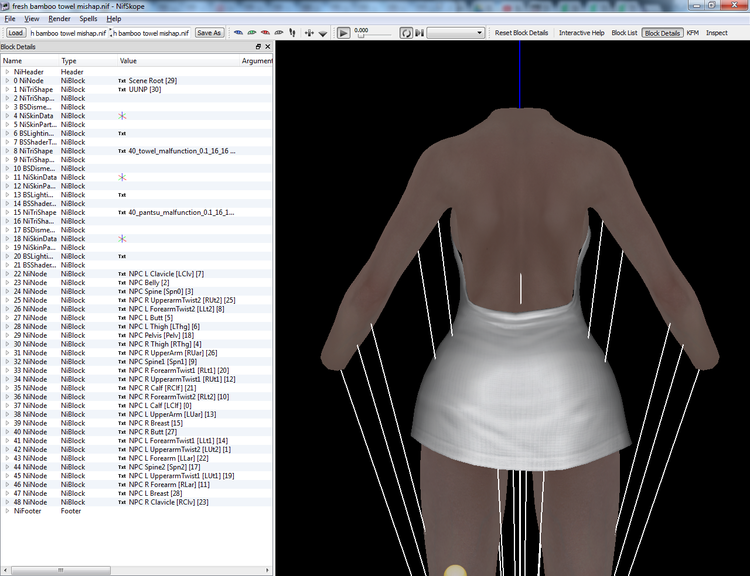750x576 pixels.
Task: Click Reset Block Details
Action: tap(521, 33)
